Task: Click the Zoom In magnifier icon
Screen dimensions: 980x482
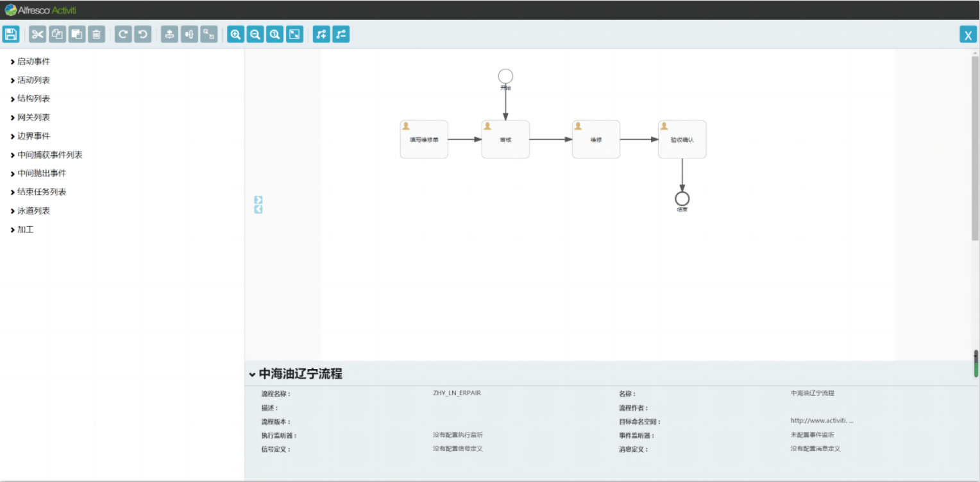Action: (236, 35)
